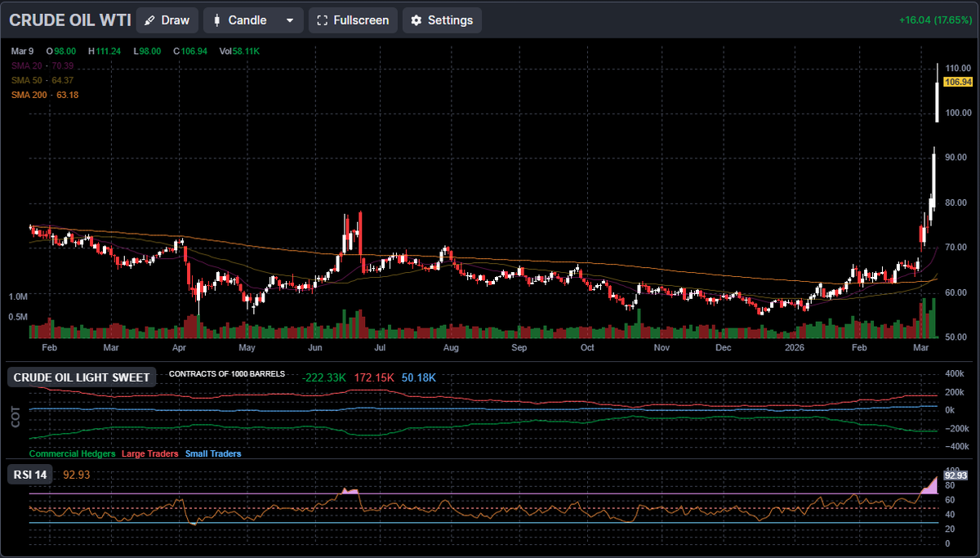
Task: Expand the Candle dropdown arrow
Action: (x=289, y=20)
